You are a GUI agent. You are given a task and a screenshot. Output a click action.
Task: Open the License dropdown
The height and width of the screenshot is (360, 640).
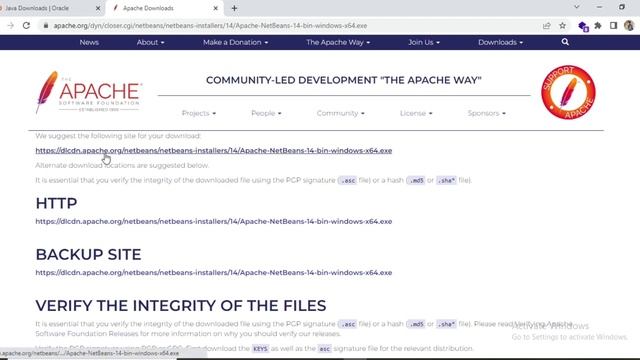tap(416, 113)
